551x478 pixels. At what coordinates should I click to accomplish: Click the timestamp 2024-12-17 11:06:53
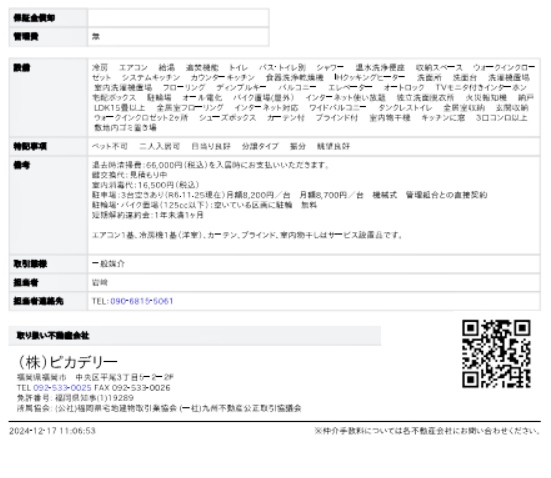click(52, 431)
